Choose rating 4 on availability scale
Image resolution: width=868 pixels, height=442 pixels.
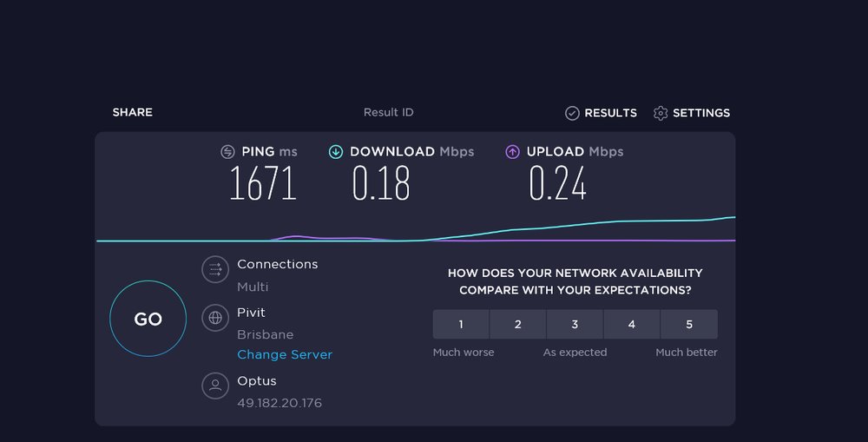click(632, 324)
